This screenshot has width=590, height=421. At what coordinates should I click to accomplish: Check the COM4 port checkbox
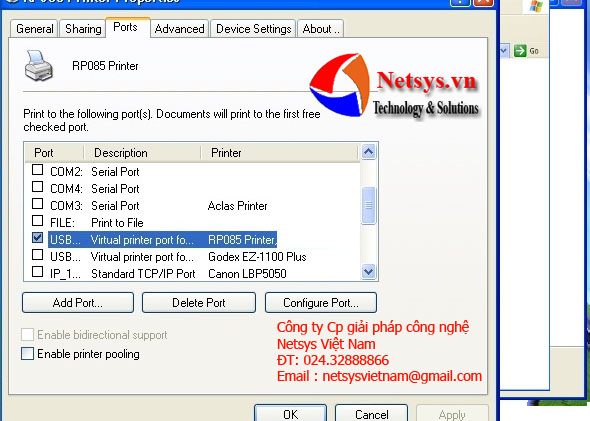[37, 187]
